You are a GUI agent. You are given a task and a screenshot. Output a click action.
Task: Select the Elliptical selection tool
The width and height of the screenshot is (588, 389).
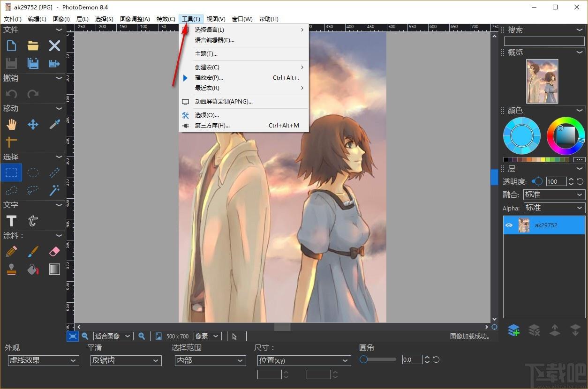[33, 172]
